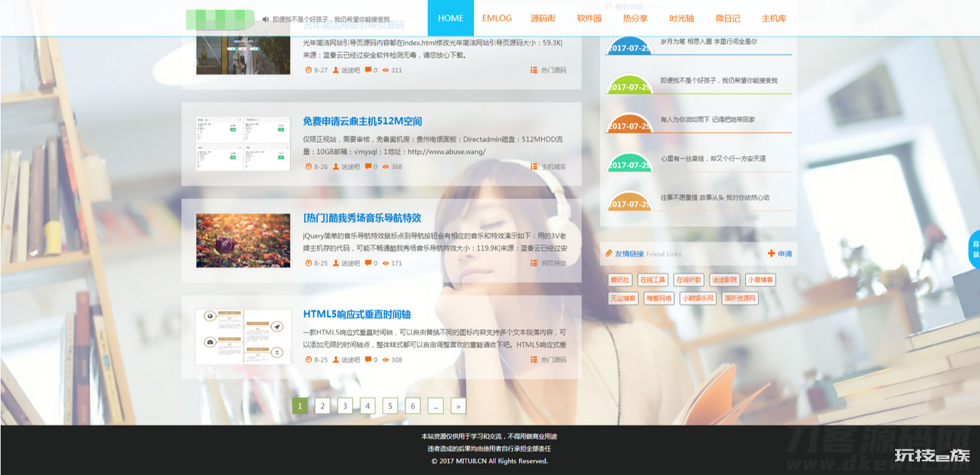Screen dimensions: 980x475
Task: Open the 免费申请云鼎主机512M空间 post thumbnail
Action: pyautogui.click(x=243, y=144)
